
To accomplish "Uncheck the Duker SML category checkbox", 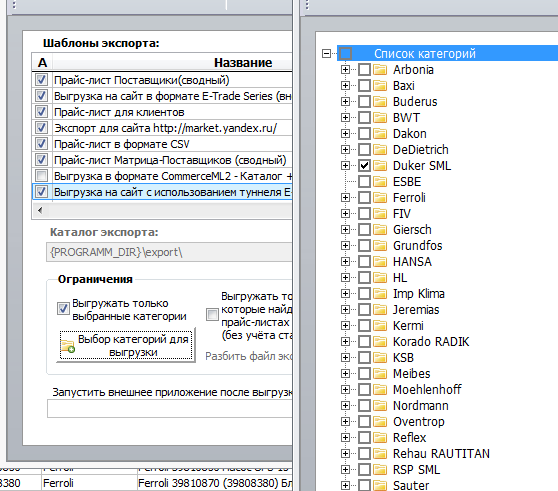I will coord(364,165).
